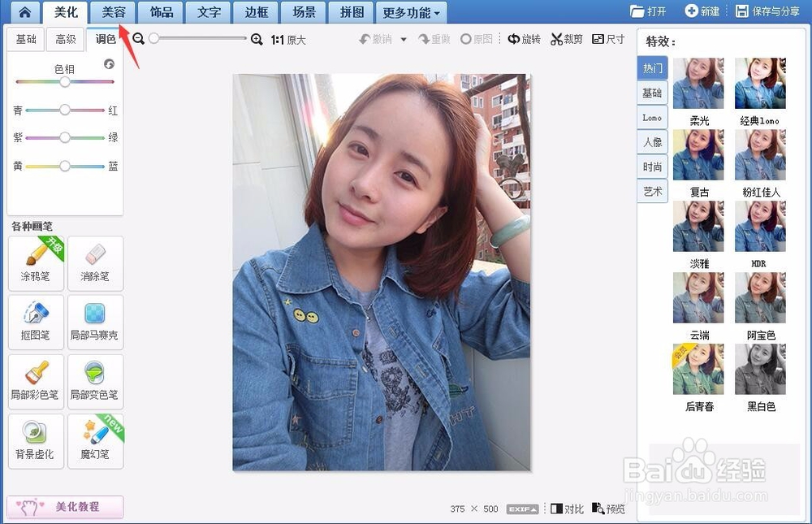Click the 青-红 cyan-red slider handle

tap(65, 110)
